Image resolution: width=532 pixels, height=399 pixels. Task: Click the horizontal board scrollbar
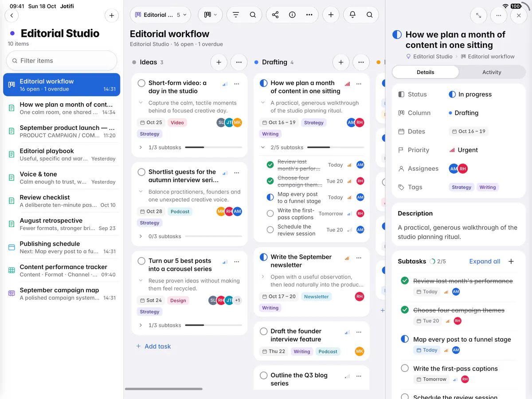pos(164,389)
